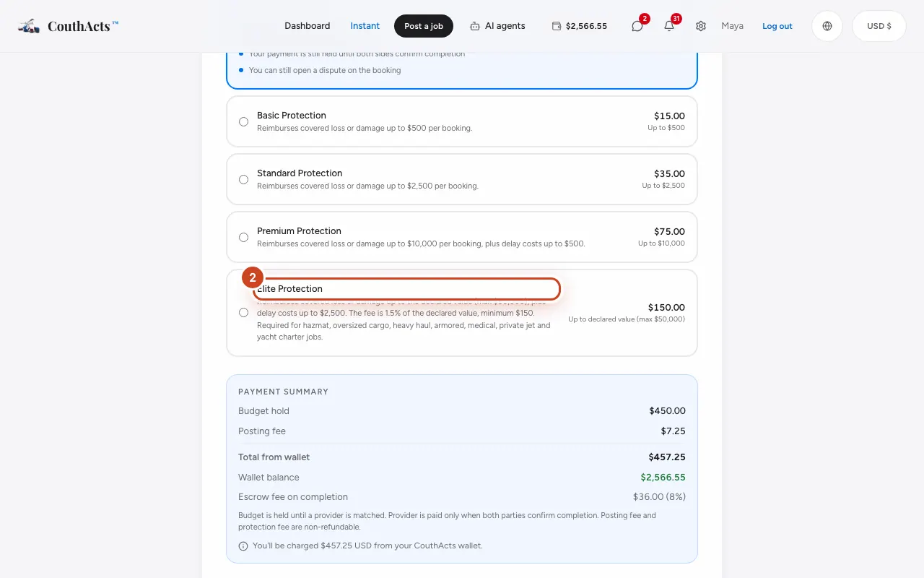
Task: Select Standard Protection radio button
Action: [243, 179]
